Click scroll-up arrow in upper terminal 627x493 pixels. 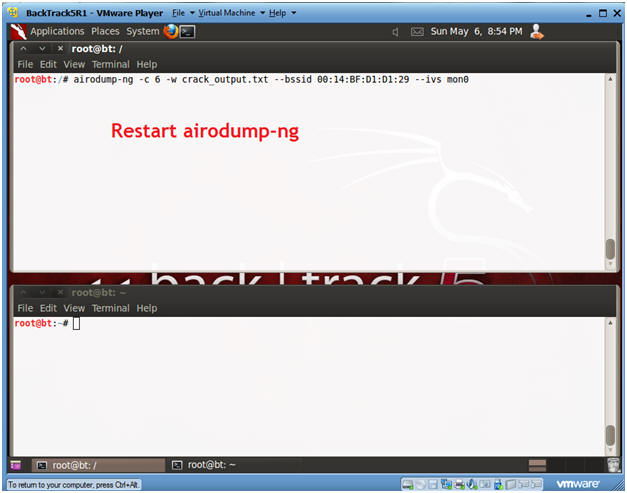[610, 79]
